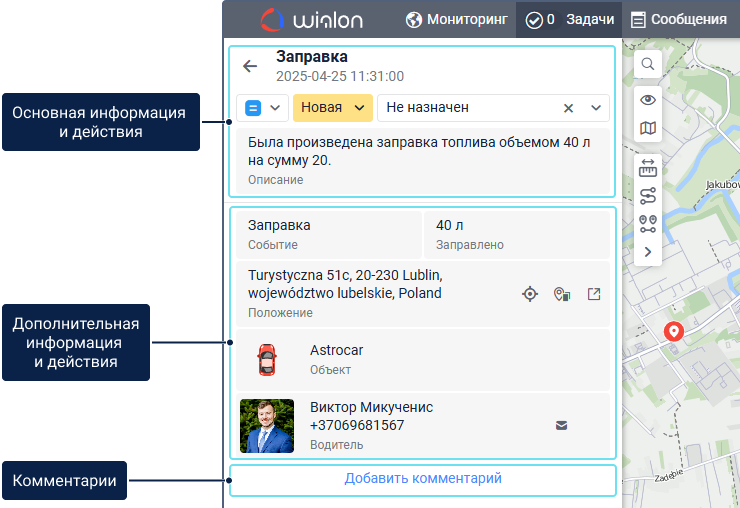Click the Заправка task title

pos(312,57)
